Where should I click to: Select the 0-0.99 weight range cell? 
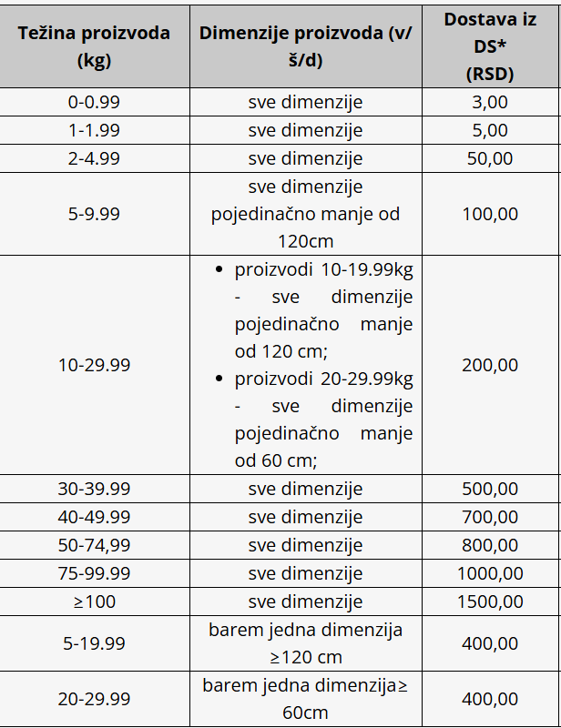coord(95,102)
